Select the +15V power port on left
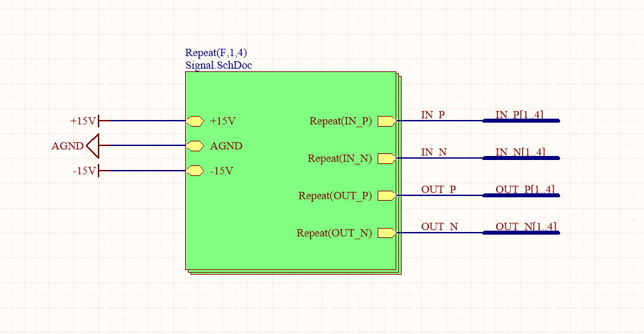644x334 pixels. pyautogui.click(x=85, y=121)
